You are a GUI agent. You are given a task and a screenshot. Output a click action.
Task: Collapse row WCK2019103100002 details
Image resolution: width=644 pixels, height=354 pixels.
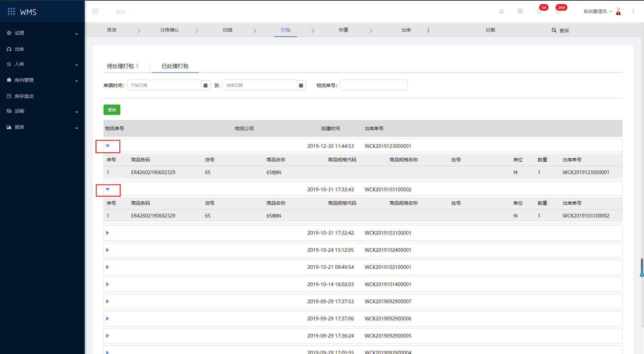click(x=108, y=189)
